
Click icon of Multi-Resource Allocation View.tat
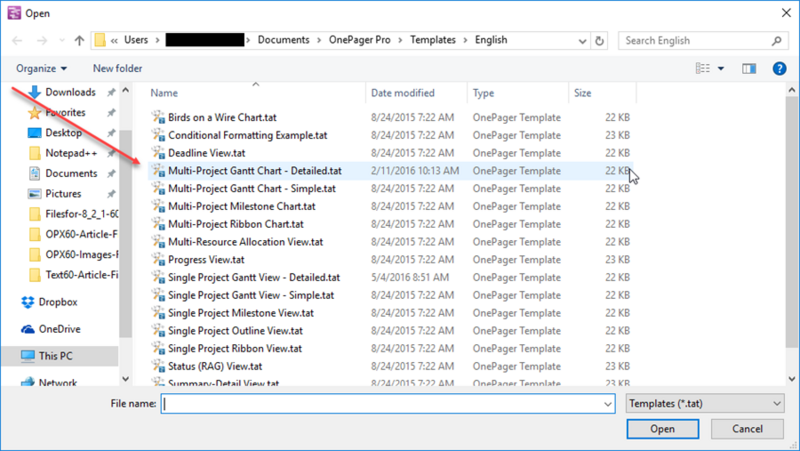158,242
